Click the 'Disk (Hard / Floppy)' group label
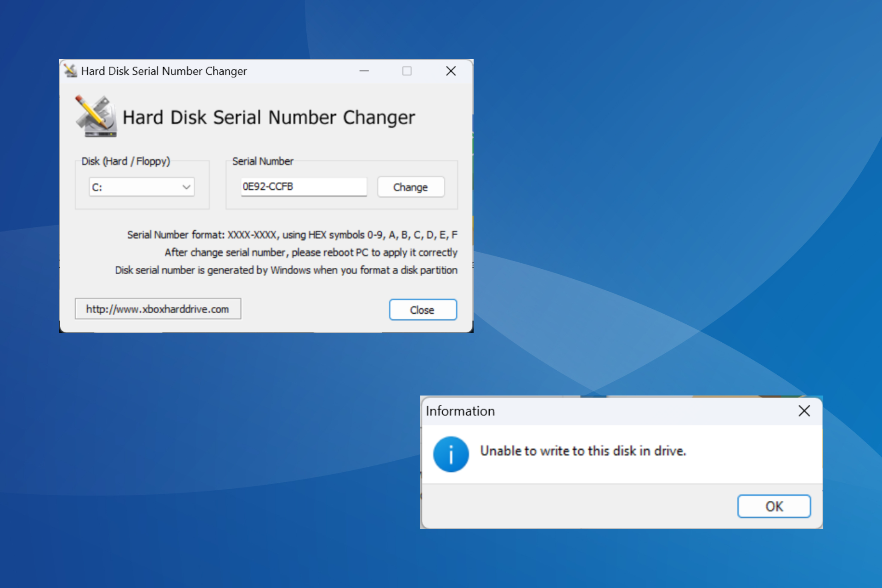The height and width of the screenshot is (588, 882). [126, 161]
